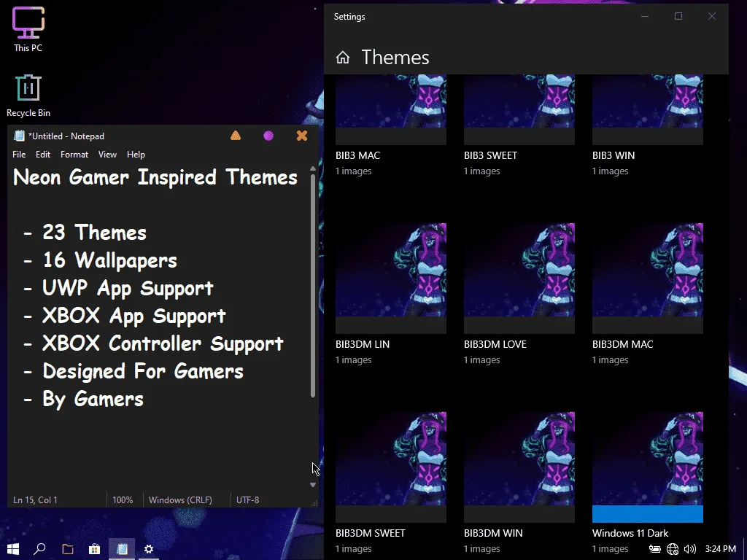Click the 'UWP App Support' line in Notepad
This screenshot has width=747, height=560.
pyautogui.click(x=128, y=288)
